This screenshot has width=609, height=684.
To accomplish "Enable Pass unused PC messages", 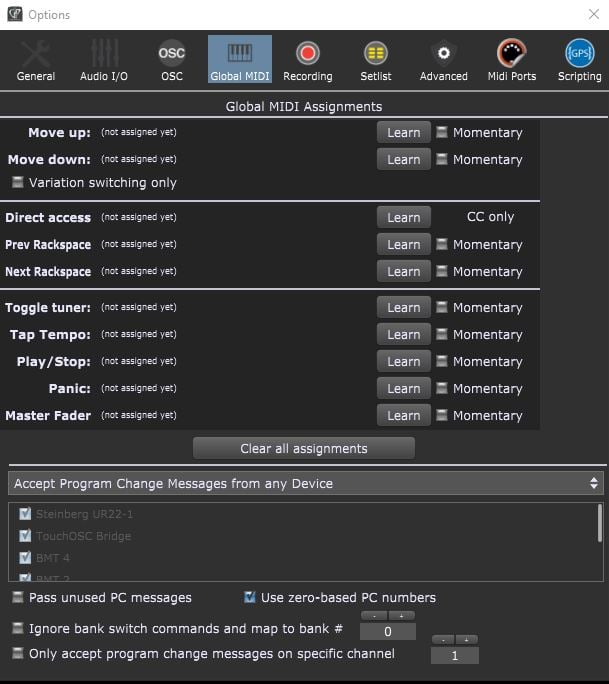I will [x=18, y=598].
